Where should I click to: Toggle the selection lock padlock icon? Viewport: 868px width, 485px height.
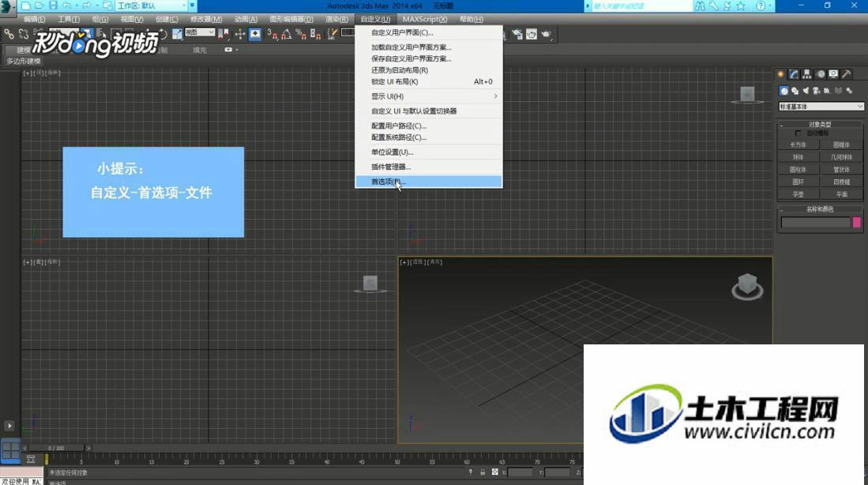(482, 472)
